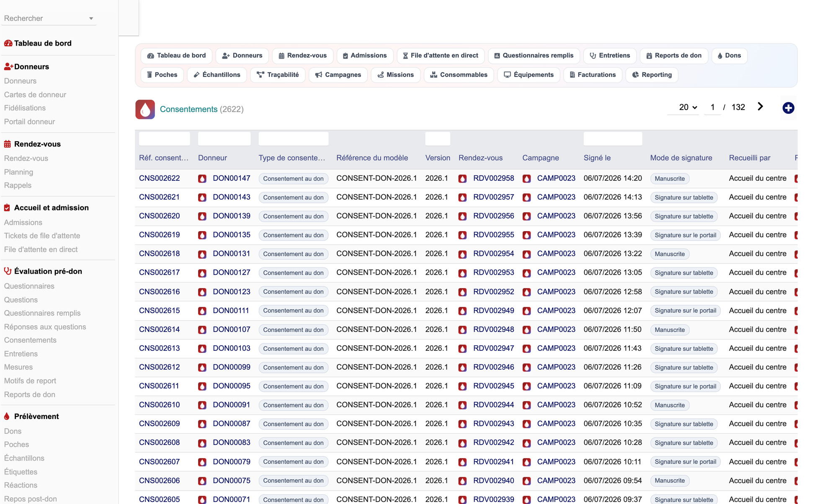Click campaign icon in CNS002617 row
Screen dimensions: 815x504
(x=527, y=273)
